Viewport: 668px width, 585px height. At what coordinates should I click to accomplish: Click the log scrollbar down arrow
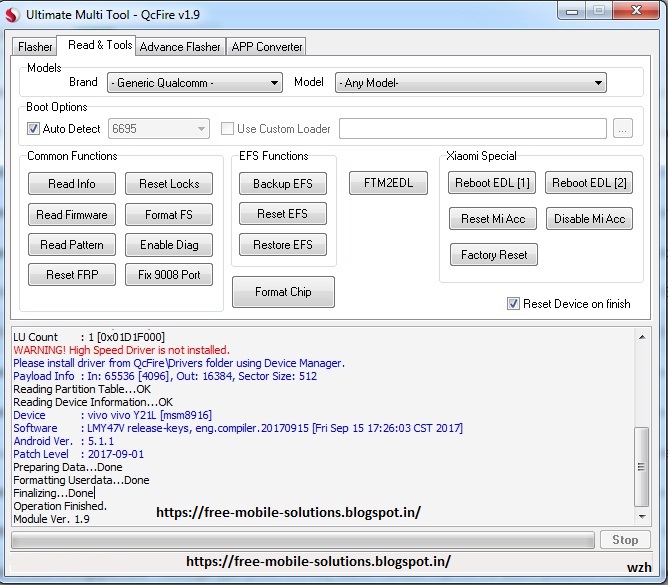point(642,516)
